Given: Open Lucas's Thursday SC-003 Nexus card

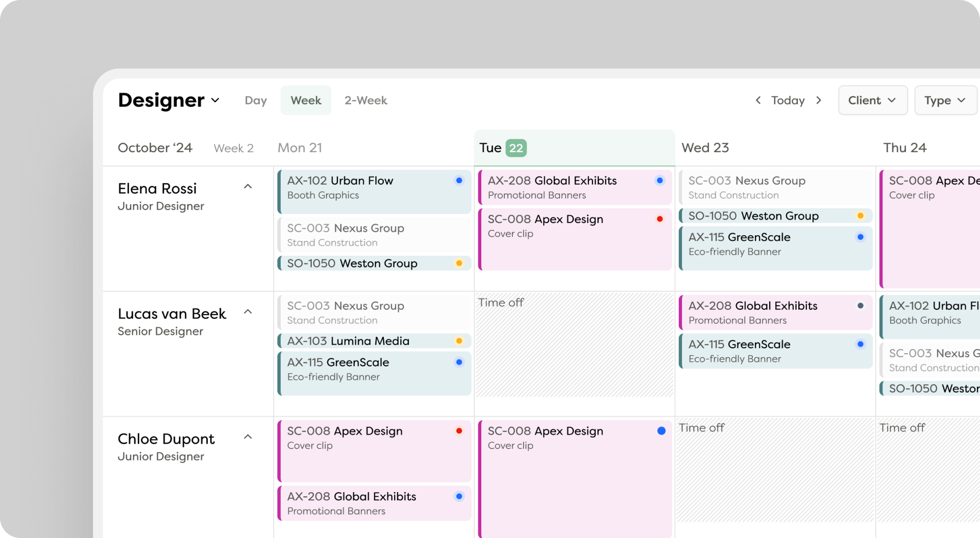Looking at the screenshot, I should 929,360.
